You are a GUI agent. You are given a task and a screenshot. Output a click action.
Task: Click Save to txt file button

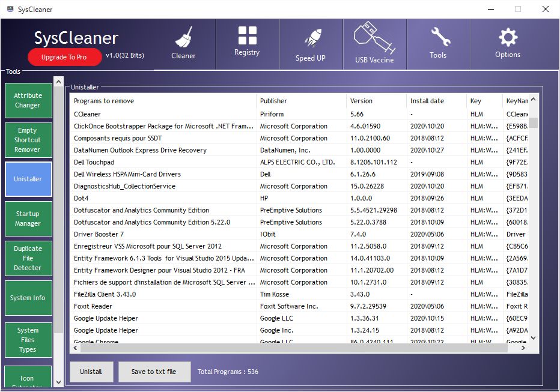point(154,372)
